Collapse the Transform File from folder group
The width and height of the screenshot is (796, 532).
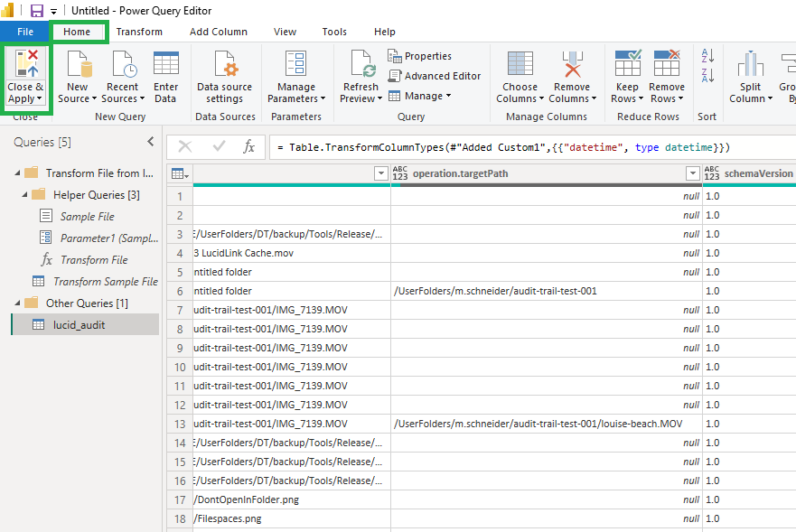(18, 173)
